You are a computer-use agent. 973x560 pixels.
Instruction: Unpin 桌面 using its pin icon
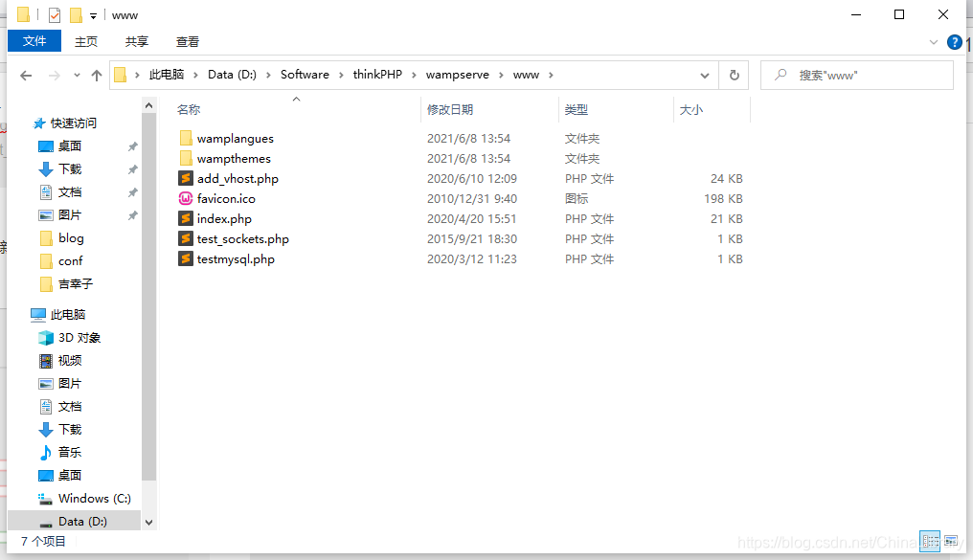click(133, 146)
